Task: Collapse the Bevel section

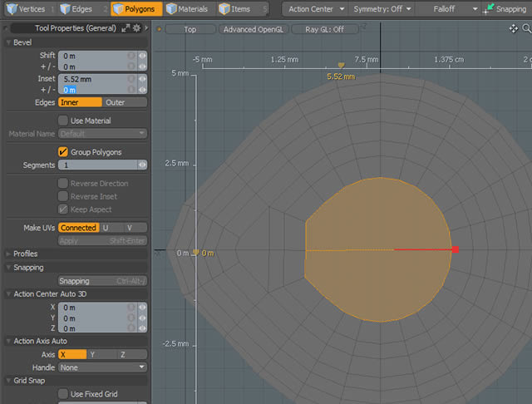Action: pyautogui.click(x=8, y=42)
